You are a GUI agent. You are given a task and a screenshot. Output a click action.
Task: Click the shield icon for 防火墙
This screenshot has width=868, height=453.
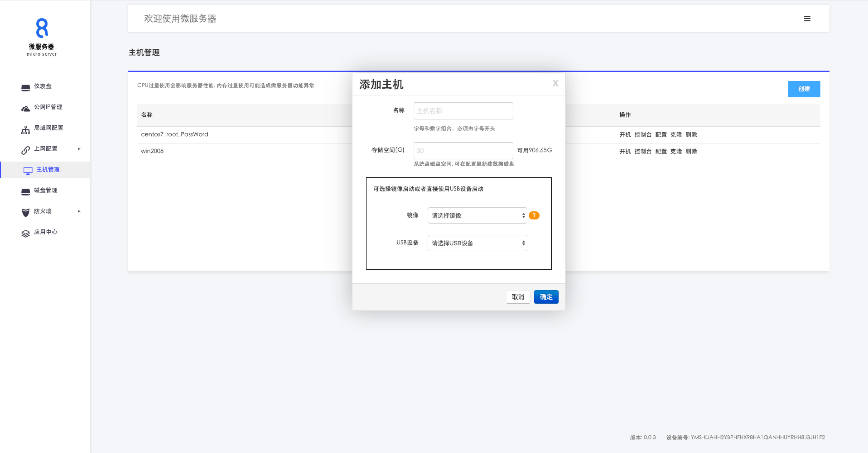click(26, 212)
